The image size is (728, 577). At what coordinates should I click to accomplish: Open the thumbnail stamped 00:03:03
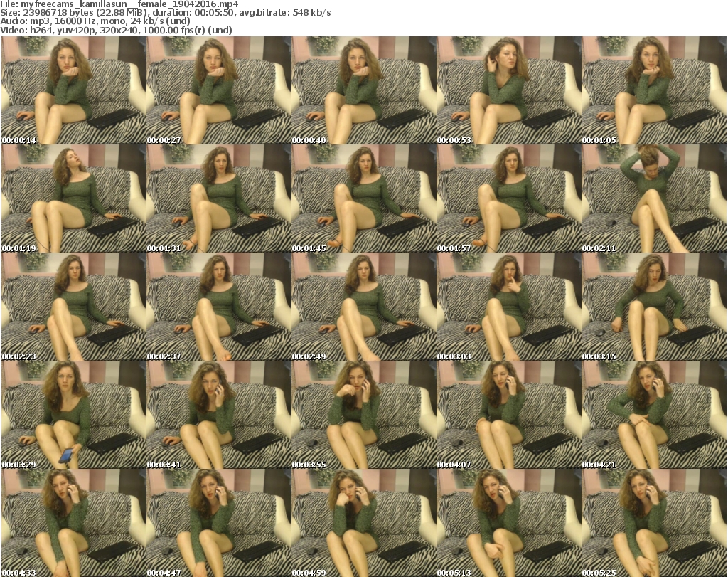(x=509, y=307)
